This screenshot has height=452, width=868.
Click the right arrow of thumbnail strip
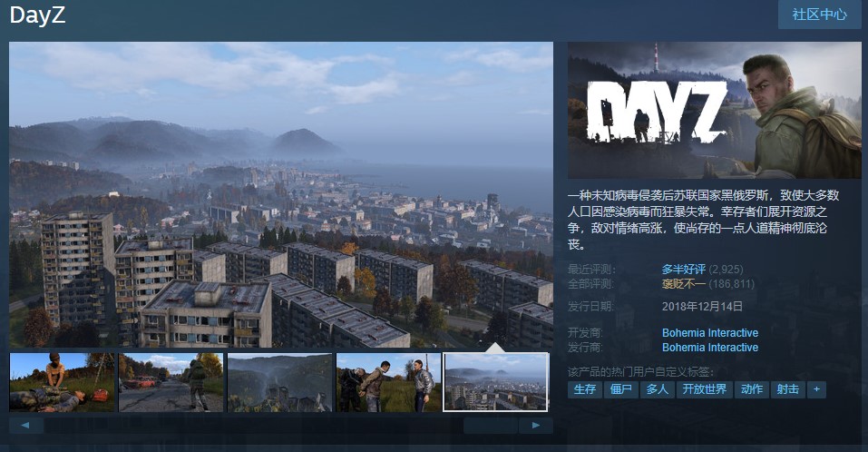tap(536, 426)
